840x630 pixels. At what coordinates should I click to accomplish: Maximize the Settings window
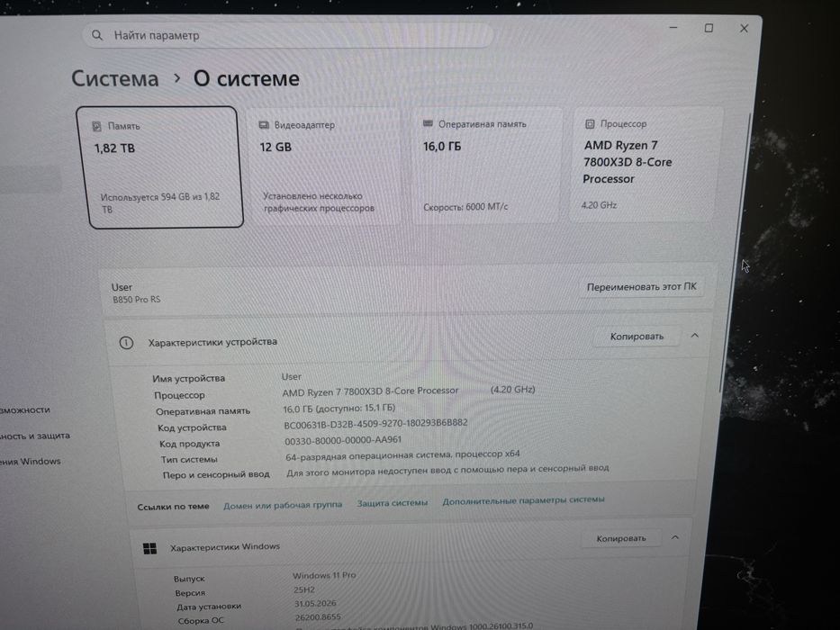(x=709, y=28)
